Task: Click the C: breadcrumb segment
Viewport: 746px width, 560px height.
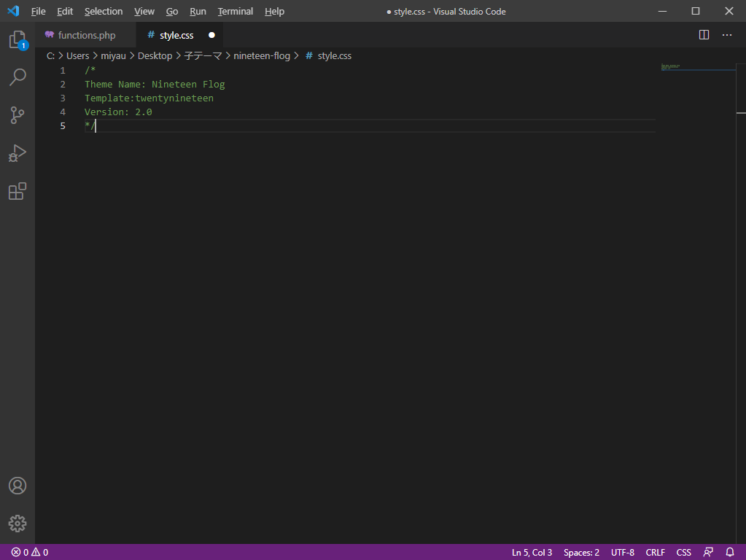Action: tap(50, 55)
